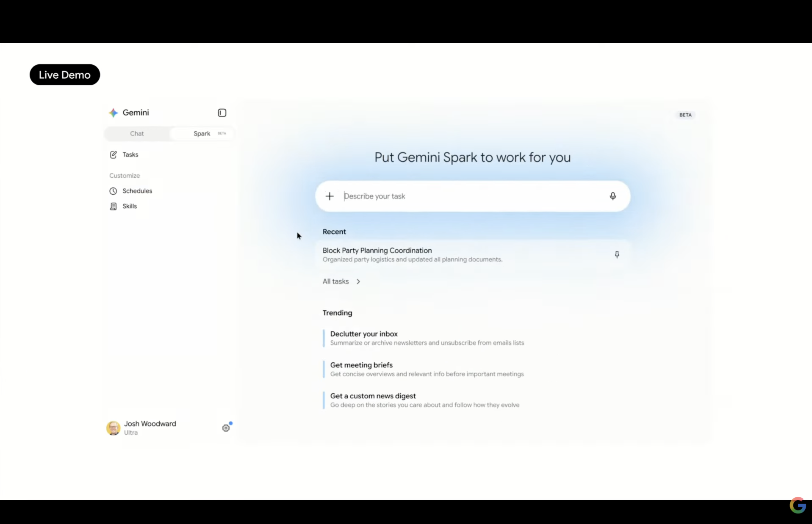This screenshot has height=524, width=812.
Task: Click the Tasks compose icon
Action: click(113, 154)
